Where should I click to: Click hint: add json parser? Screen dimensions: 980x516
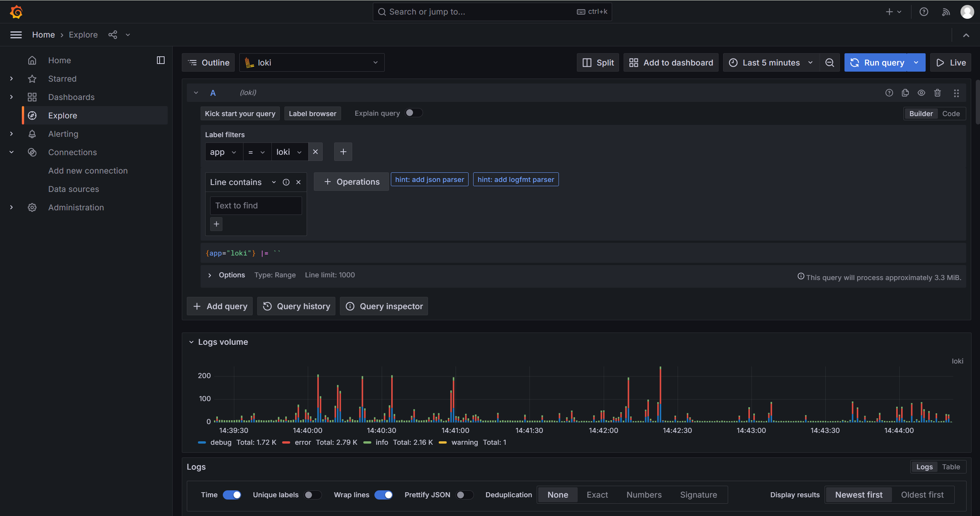pyautogui.click(x=430, y=180)
